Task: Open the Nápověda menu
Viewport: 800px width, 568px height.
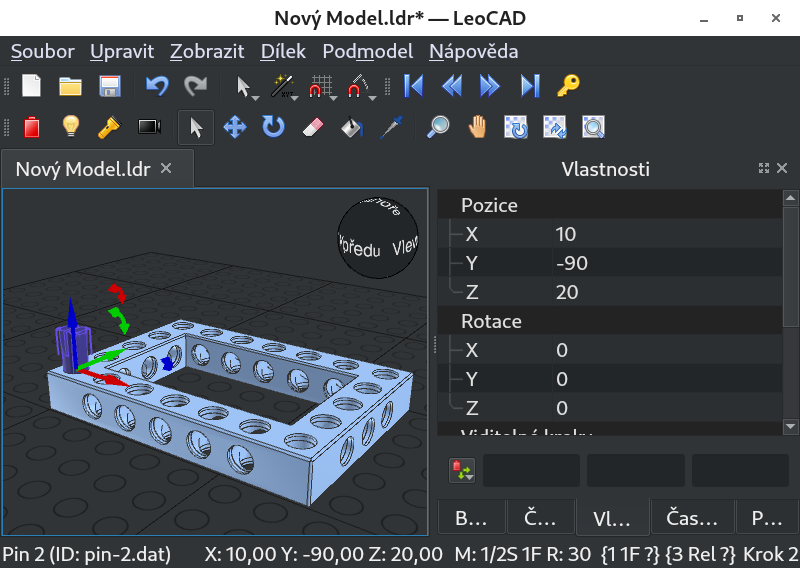Action: point(474,52)
